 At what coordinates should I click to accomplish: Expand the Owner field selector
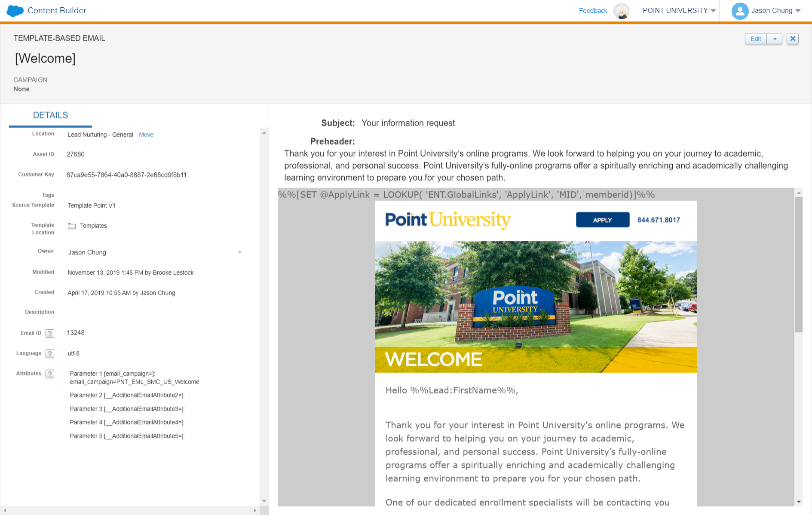(x=240, y=252)
